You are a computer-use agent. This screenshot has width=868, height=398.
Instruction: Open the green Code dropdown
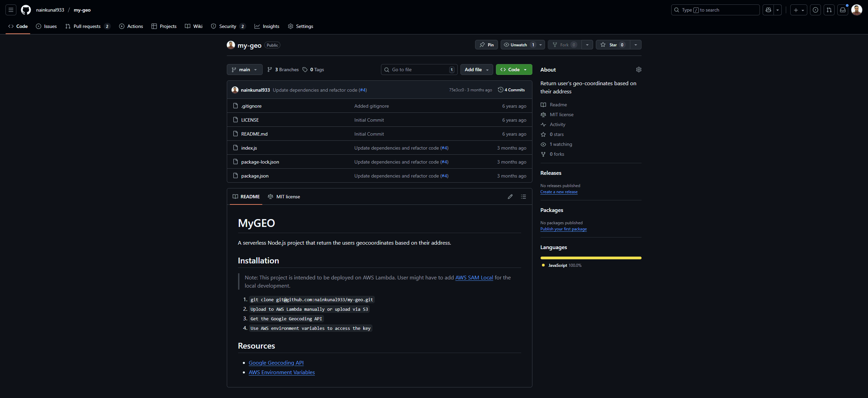click(x=514, y=70)
